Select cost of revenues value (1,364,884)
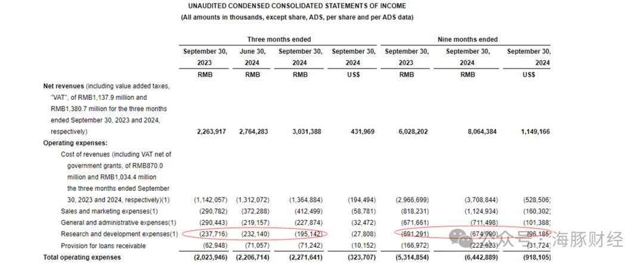The height and width of the screenshot is (265, 644). pyautogui.click(x=305, y=200)
